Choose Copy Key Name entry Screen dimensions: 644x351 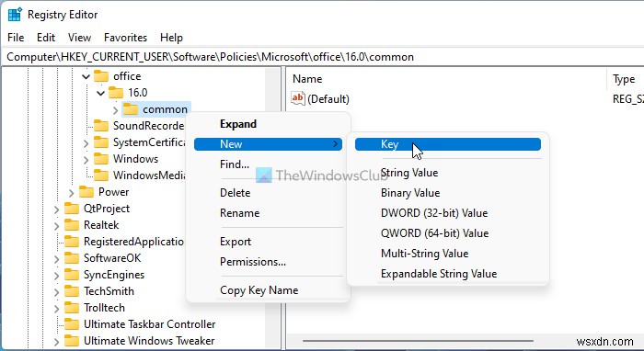tap(259, 290)
